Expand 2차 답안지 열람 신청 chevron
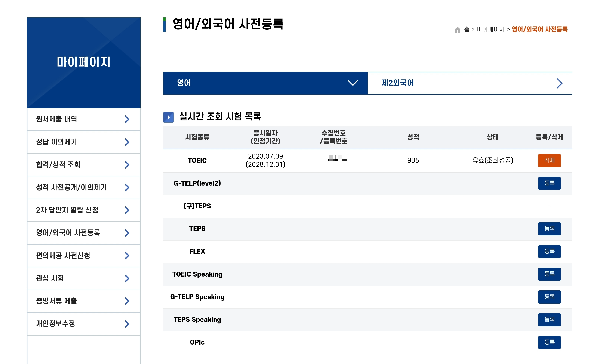The image size is (599, 364). tap(127, 210)
